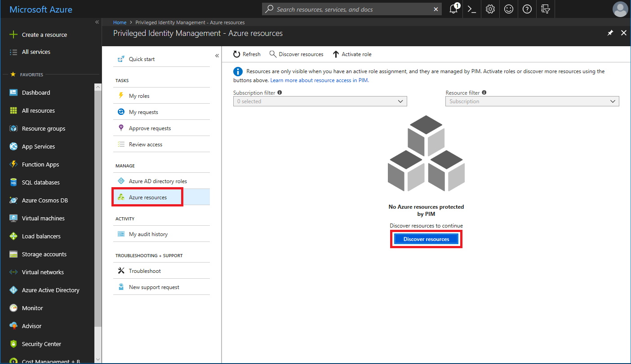631x364 pixels.
Task: Collapse the left navigation sidebar
Action: pos(97,22)
